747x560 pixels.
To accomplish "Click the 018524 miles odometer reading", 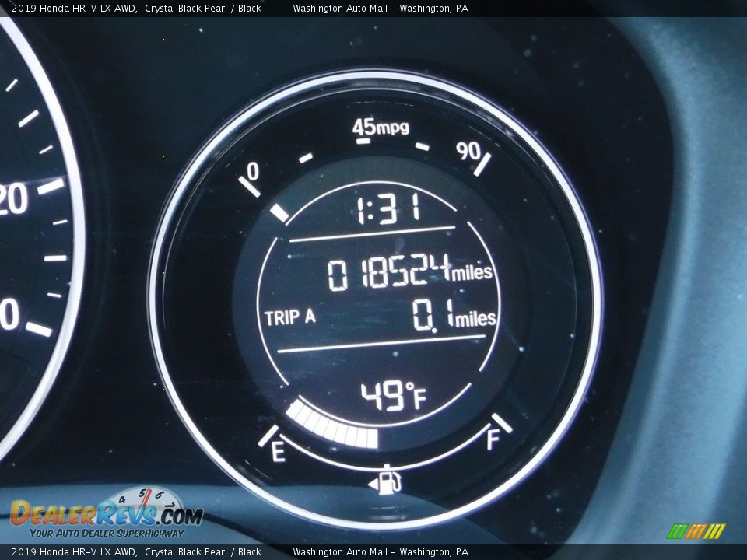I will (409, 274).
